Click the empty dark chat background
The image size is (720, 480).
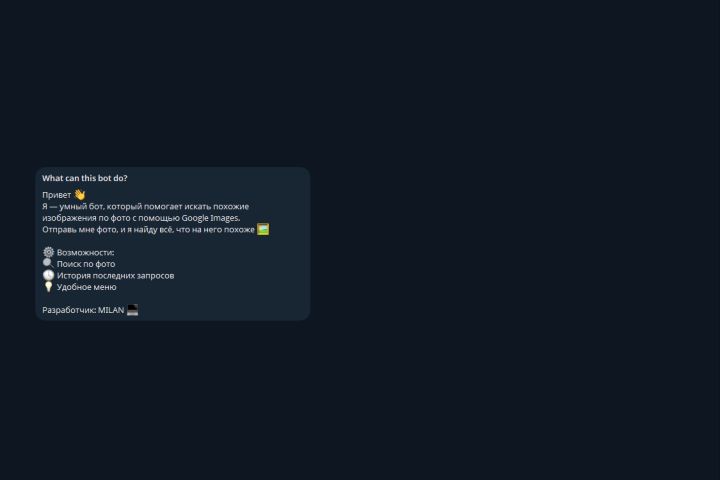pos(505,230)
